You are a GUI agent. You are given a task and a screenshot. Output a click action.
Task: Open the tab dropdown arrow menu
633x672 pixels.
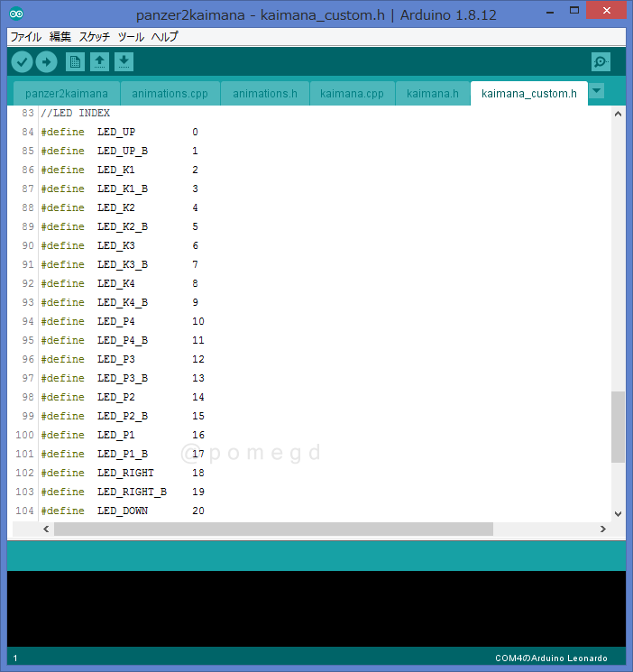tap(596, 91)
